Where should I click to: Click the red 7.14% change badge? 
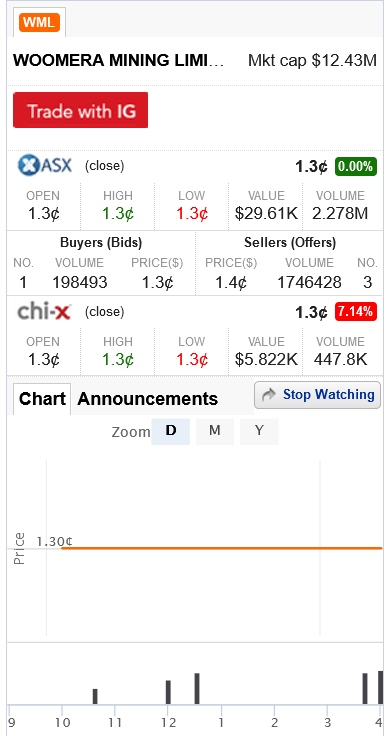tap(356, 312)
